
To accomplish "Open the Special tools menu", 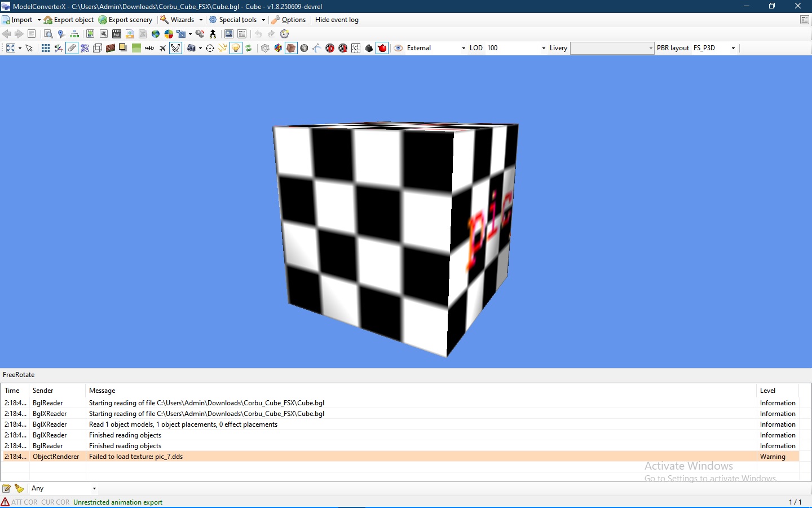I will pos(237,20).
